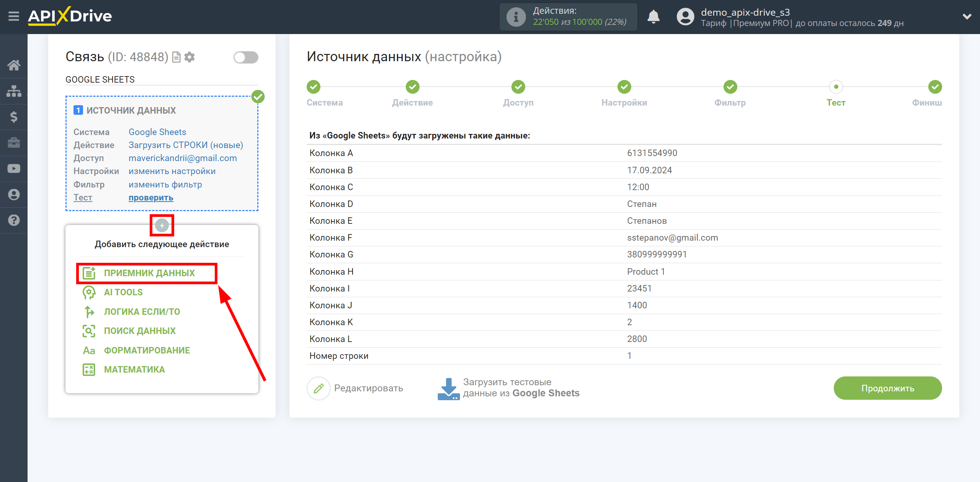Select 'ФОРМАТИРОВАНИЕ' menu option

point(147,350)
